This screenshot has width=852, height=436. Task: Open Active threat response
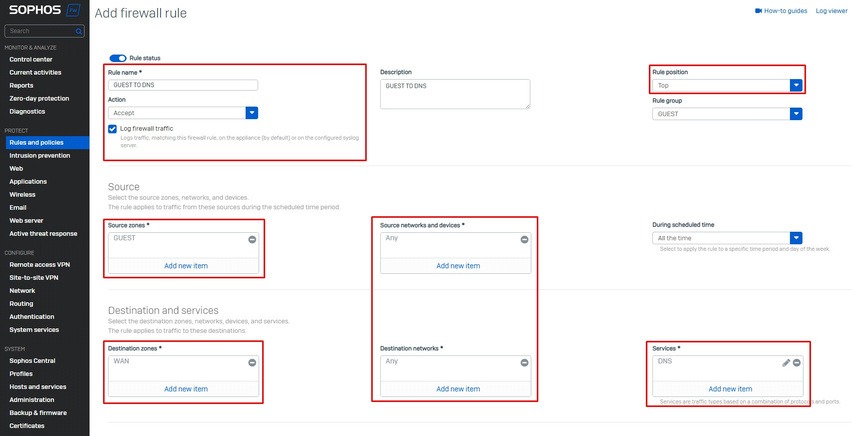pos(43,234)
